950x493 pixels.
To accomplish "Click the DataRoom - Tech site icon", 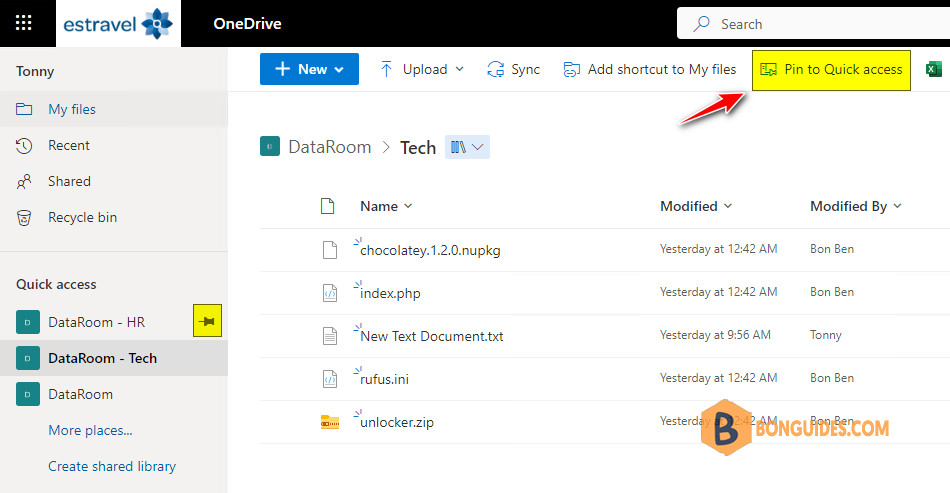I will click(x=28, y=358).
